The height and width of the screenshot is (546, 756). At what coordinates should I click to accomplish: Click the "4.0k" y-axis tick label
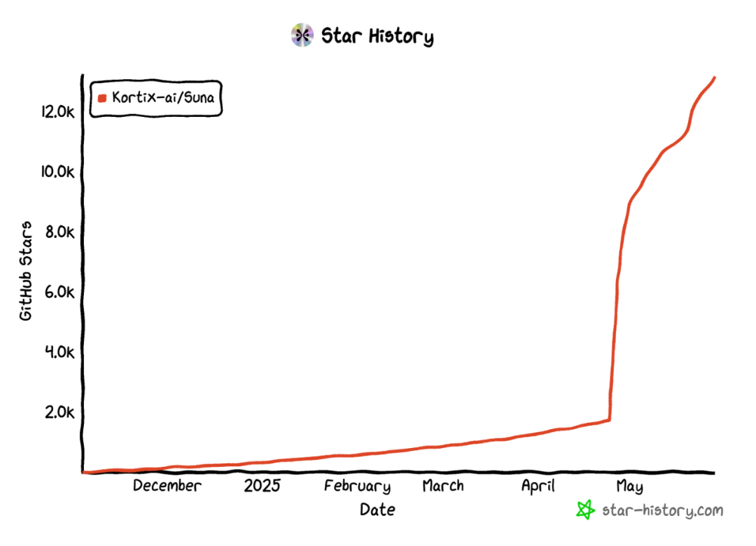coord(59,352)
